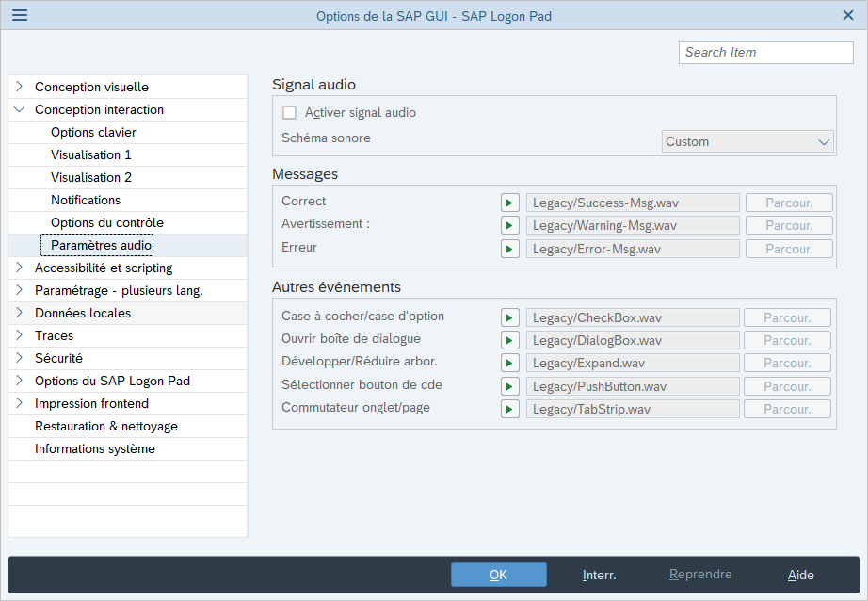Play the Commutateur onglet/page sound

point(510,409)
